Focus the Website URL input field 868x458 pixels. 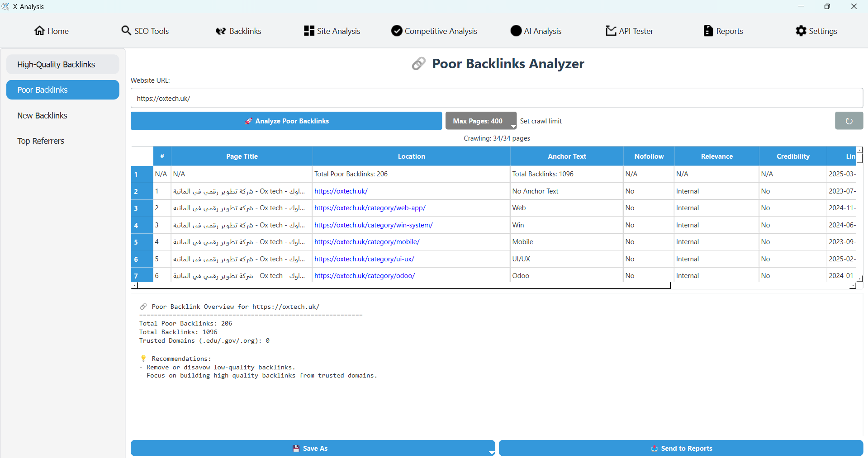497,98
